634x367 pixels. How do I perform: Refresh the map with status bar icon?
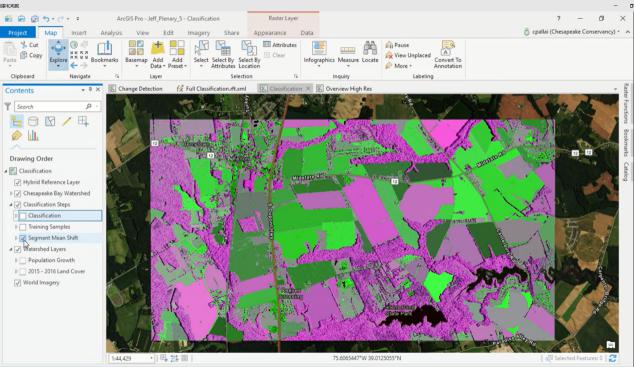(x=613, y=358)
